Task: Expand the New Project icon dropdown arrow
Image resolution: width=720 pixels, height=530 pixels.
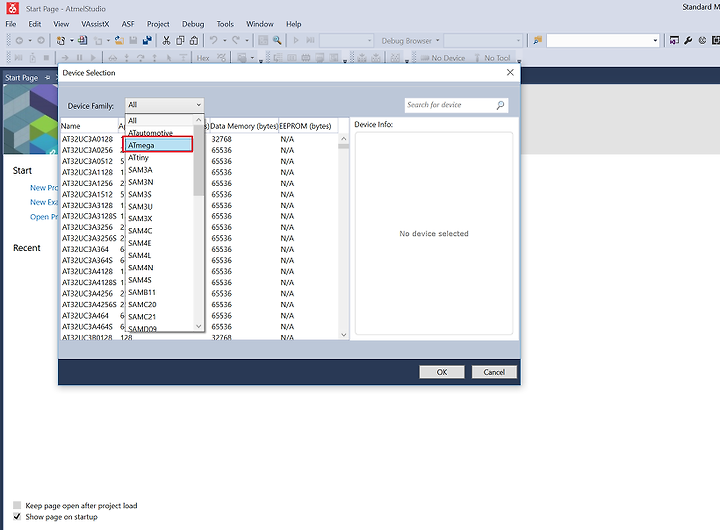Action: pyautogui.click(x=72, y=40)
